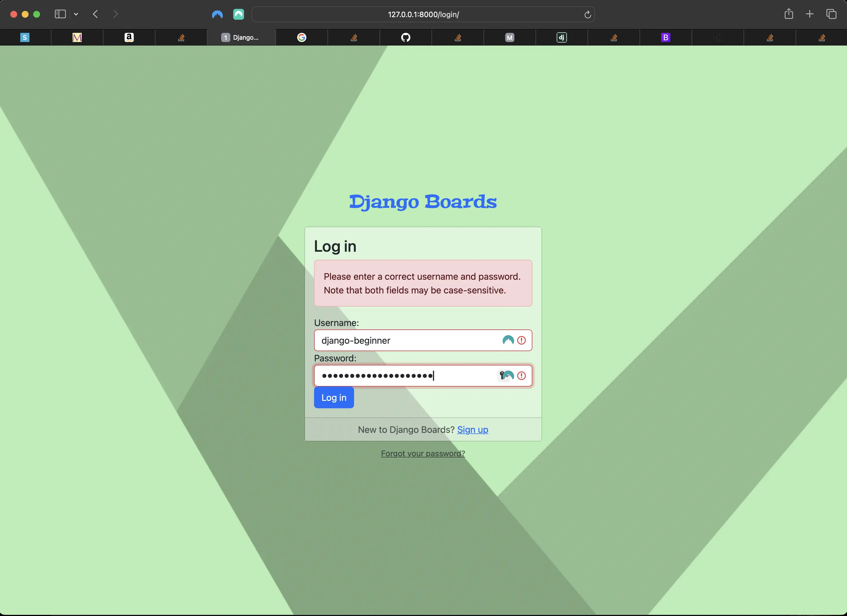Click the Log in heading text
This screenshot has width=847, height=616.
point(335,246)
